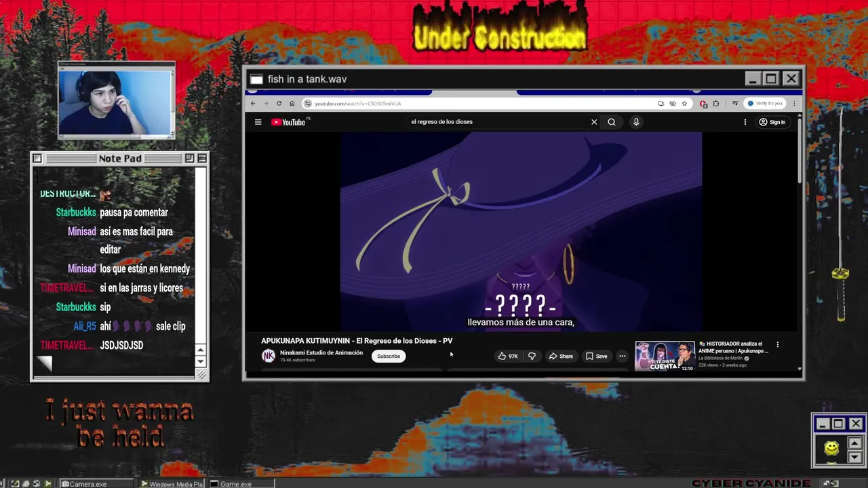Go back in the browser
868x488 pixels.
[253, 104]
